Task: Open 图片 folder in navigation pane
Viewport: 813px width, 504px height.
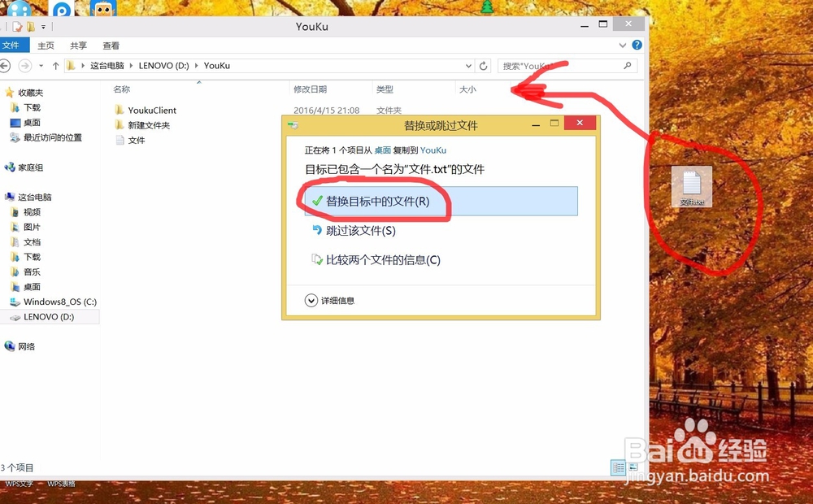Action: tap(26, 227)
